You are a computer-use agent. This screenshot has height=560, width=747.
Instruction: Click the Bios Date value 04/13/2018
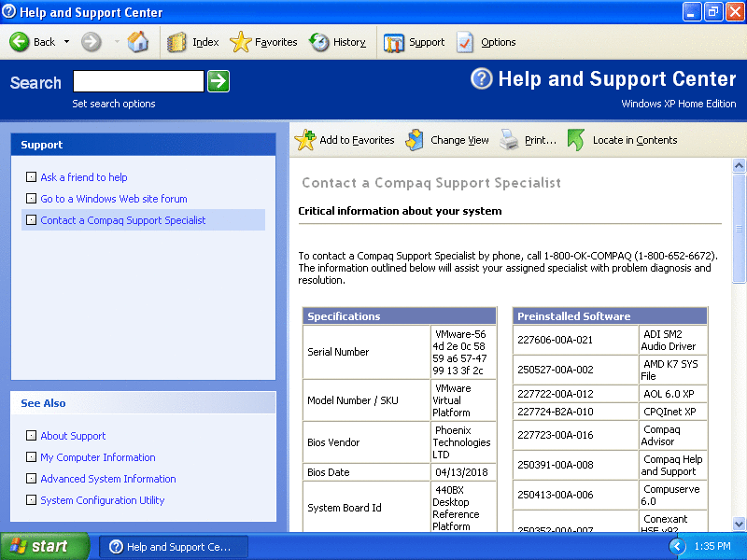(x=461, y=472)
